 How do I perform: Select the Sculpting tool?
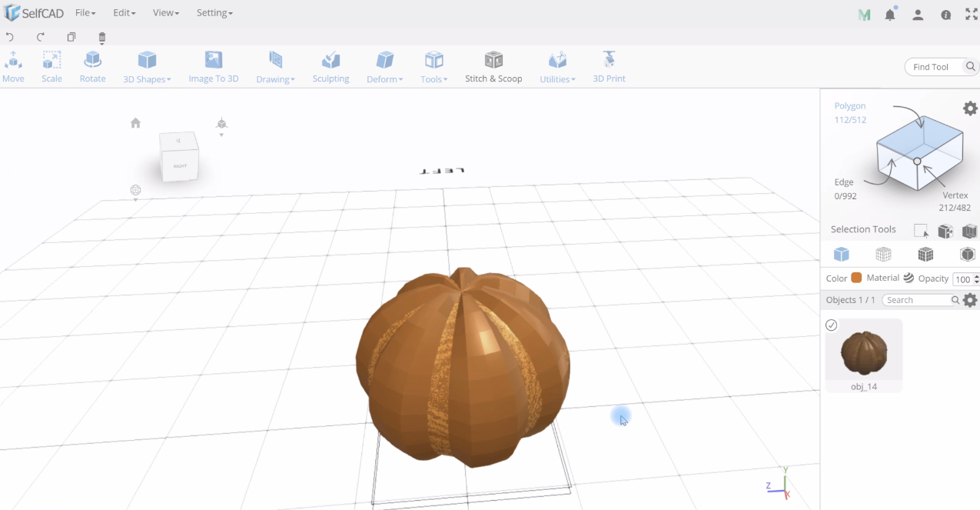(331, 67)
